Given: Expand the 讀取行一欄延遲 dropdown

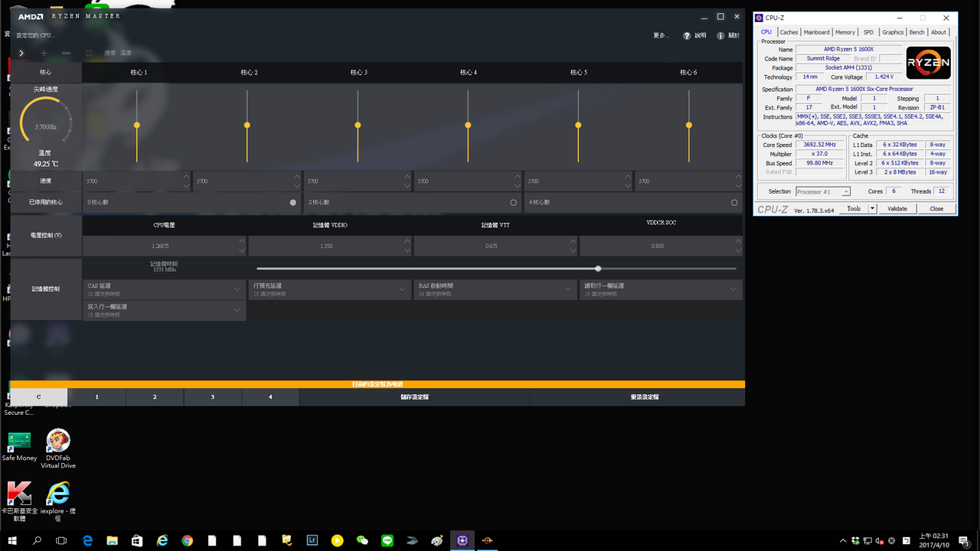Looking at the screenshot, I should pos(661,289).
